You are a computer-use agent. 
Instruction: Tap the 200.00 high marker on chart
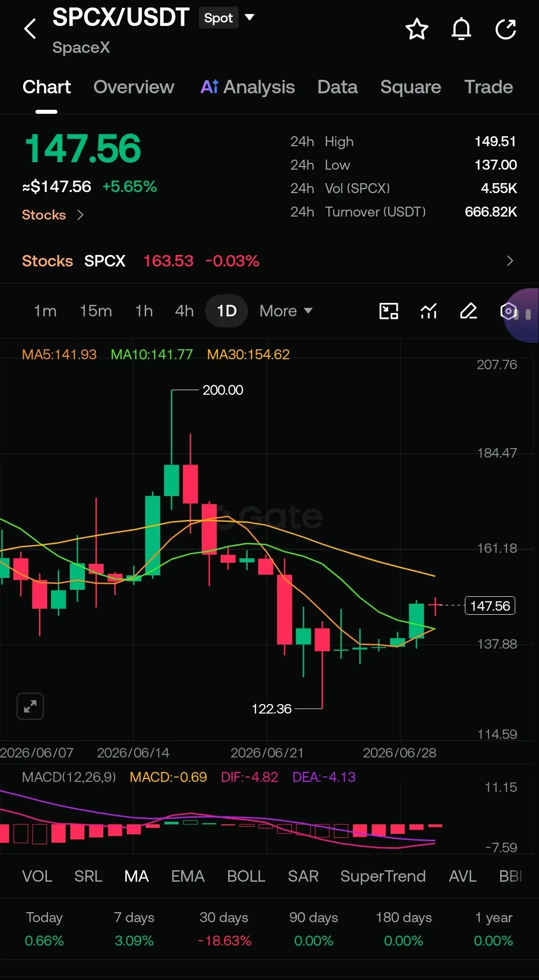tap(223, 390)
